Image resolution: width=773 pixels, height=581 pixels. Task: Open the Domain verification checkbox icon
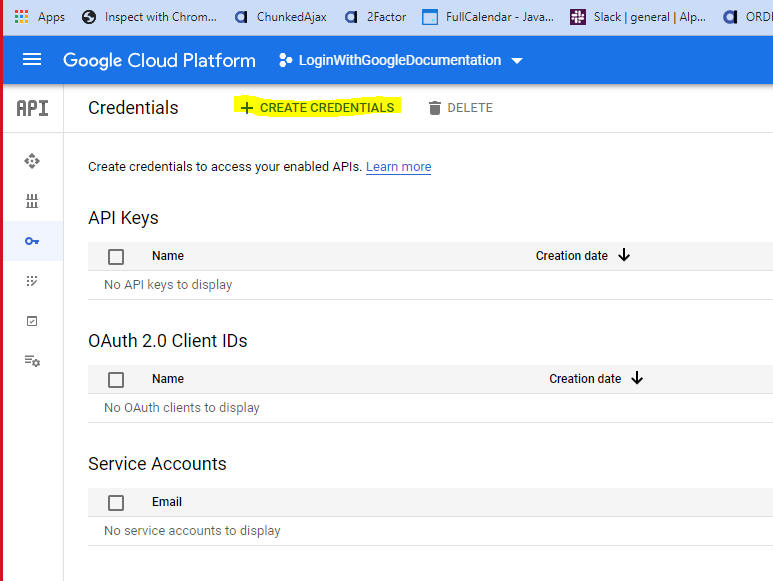(x=32, y=321)
